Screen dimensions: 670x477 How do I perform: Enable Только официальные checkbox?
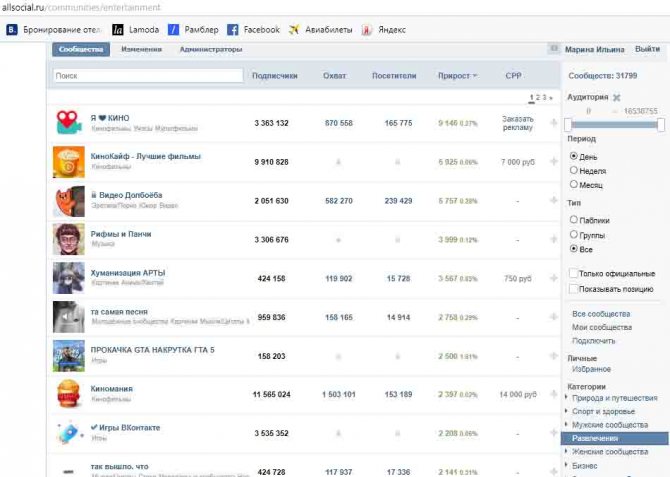[573, 273]
